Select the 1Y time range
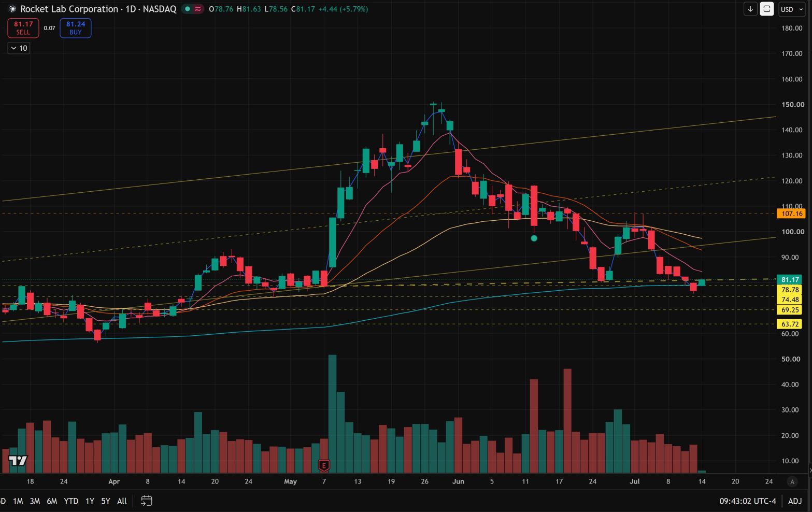Screen dimensions: 812x512 (90, 501)
